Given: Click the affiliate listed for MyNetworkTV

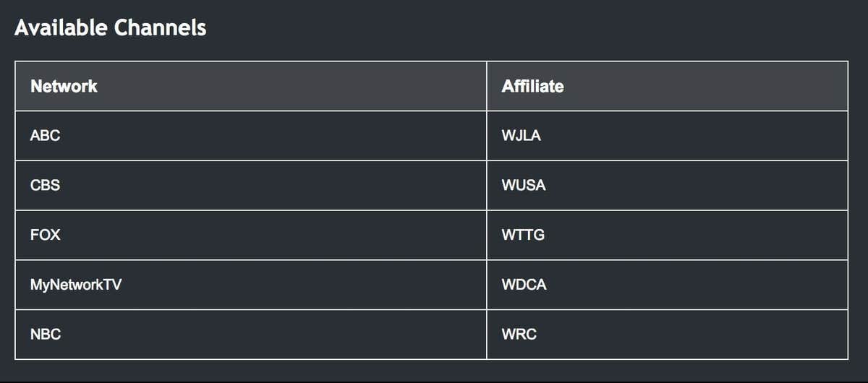Looking at the screenshot, I should [x=524, y=285].
